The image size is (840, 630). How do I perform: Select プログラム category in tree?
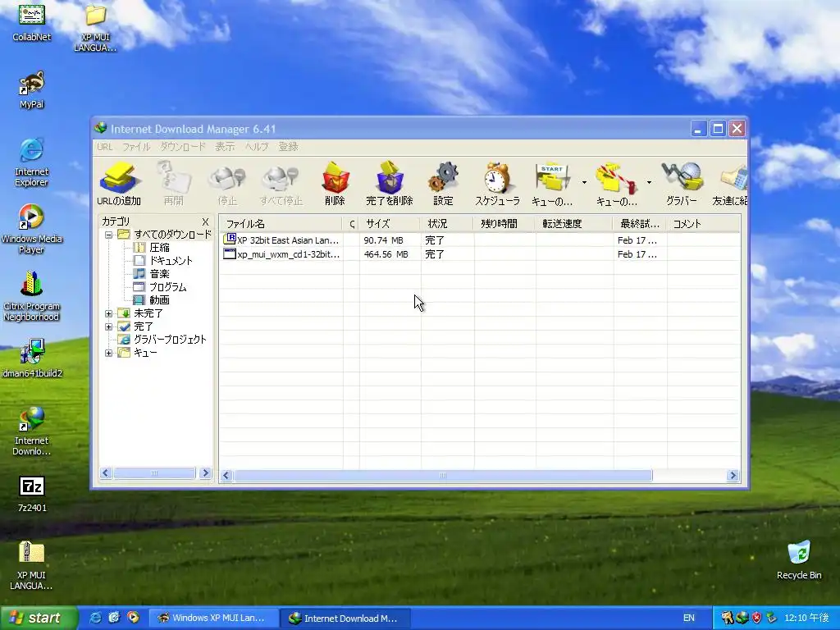(167, 287)
